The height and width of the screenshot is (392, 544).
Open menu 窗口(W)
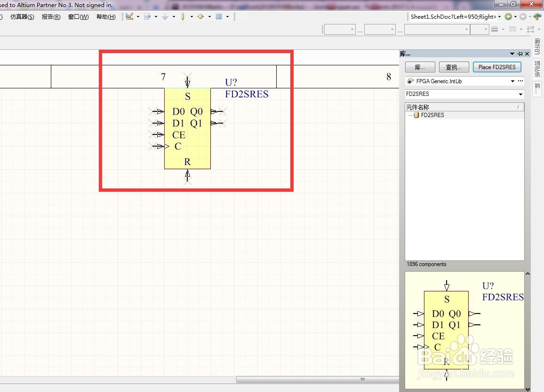[79, 16]
